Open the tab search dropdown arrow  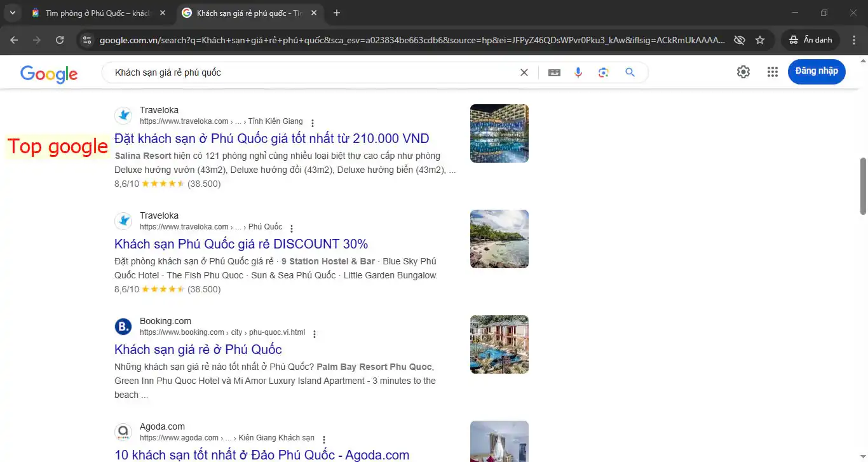tap(13, 13)
